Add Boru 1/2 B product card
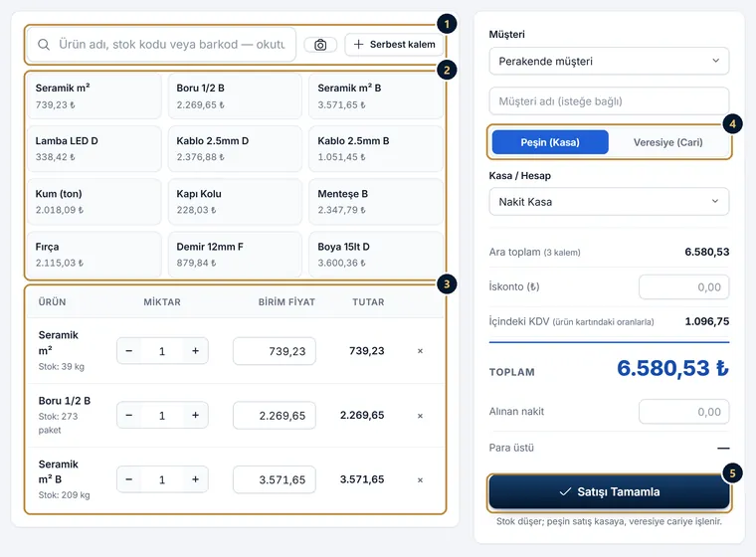Screen dimensions: 756x557 point(235,95)
